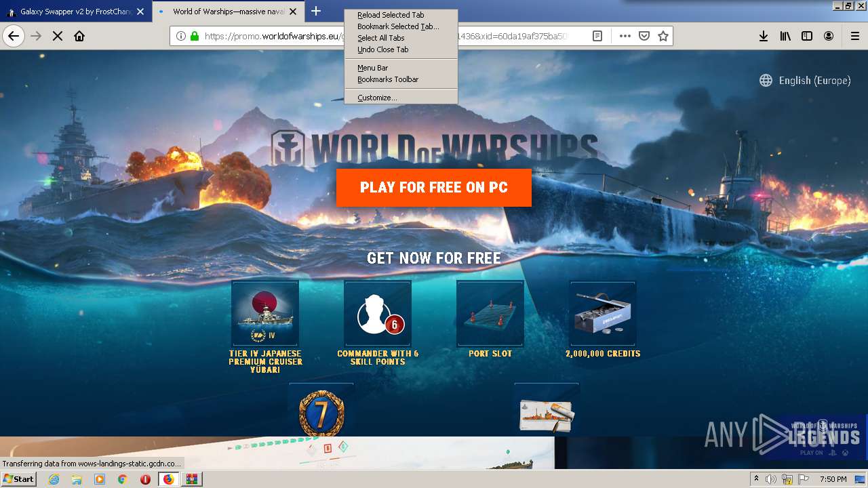This screenshot has height=488, width=868.
Task: Open the Windows Start button
Action: pos(18,479)
